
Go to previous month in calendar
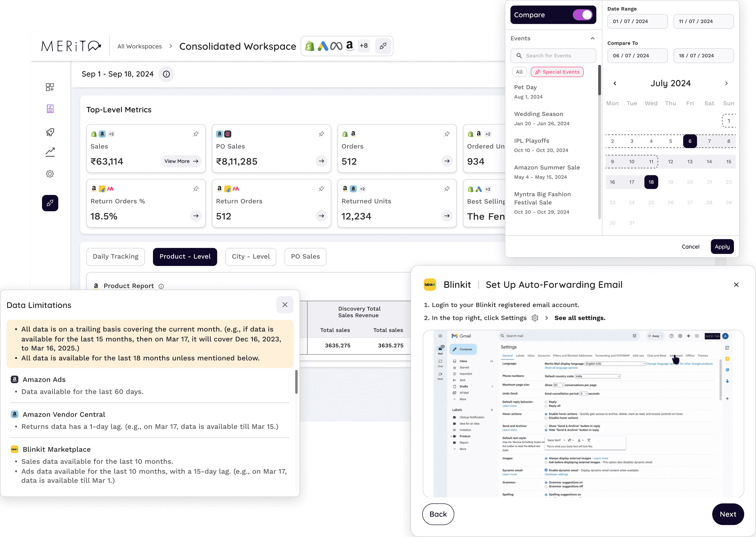click(x=615, y=83)
